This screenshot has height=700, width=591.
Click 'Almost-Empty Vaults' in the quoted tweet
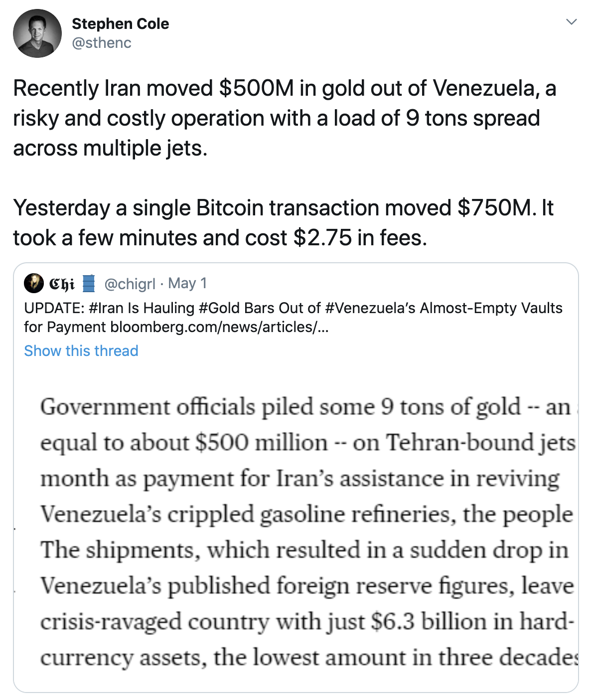pos(491,308)
